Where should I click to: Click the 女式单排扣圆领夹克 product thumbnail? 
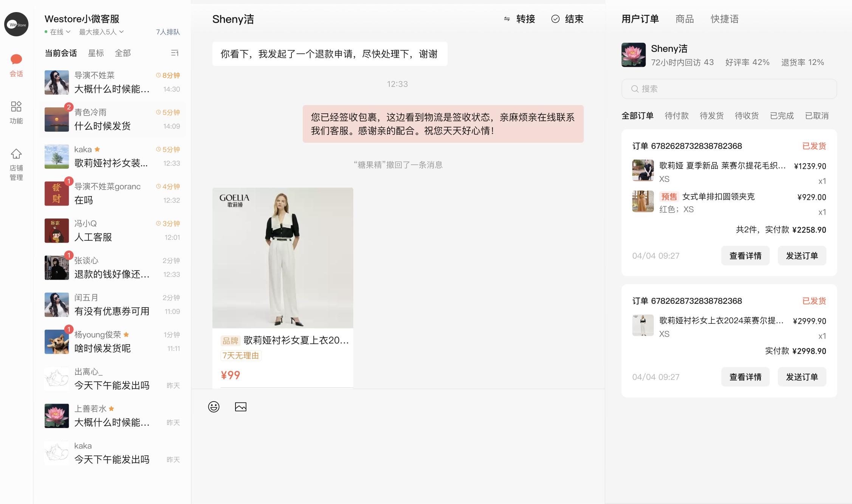pyautogui.click(x=643, y=201)
